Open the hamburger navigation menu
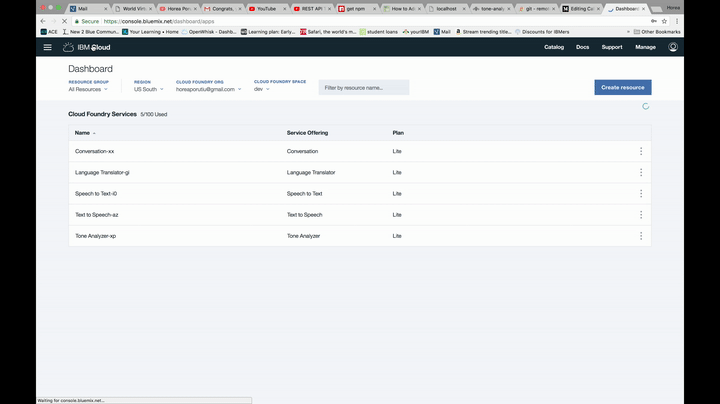 coord(47,47)
